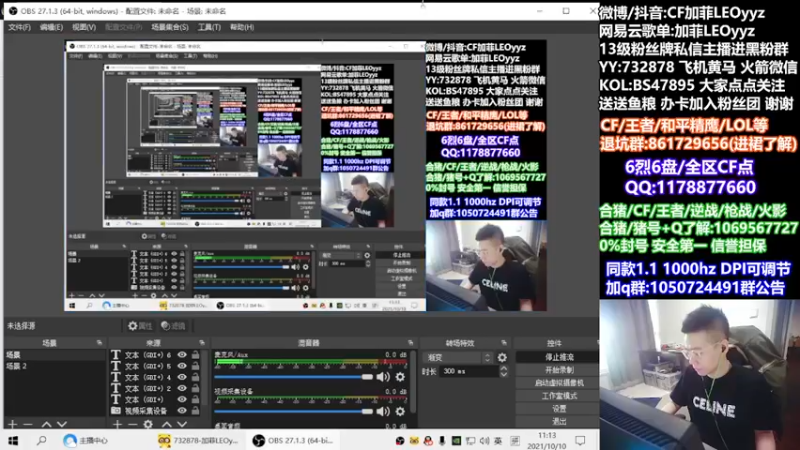The height and width of the screenshot is (450, 800).
Task: Adjust the 视频采集设备 volume slider handle
Action: pyautogui.click(x=367, y=411)
